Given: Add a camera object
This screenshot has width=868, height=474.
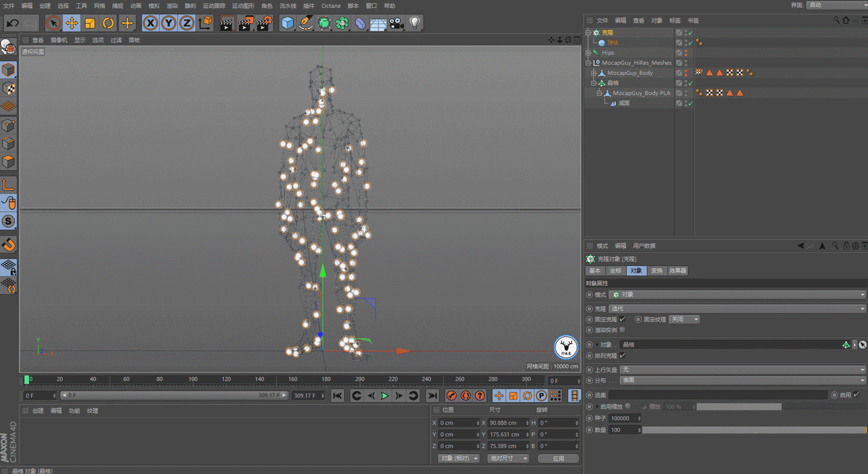Looking at the screenshot, I should tap(396, 23).
